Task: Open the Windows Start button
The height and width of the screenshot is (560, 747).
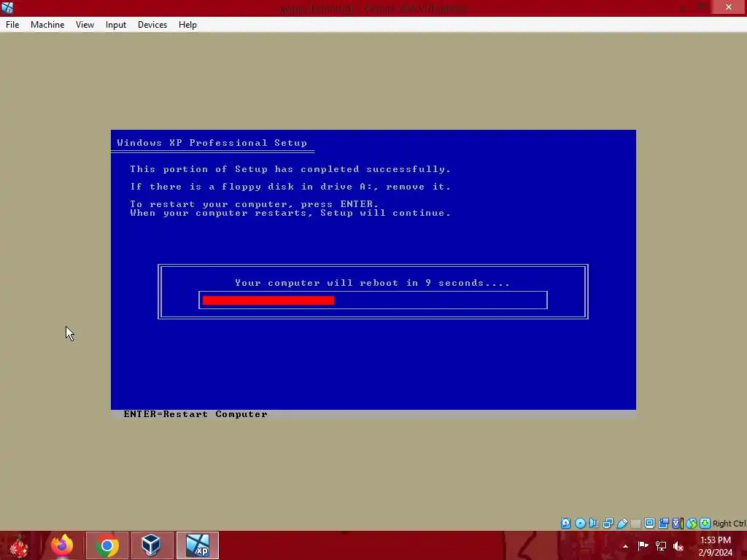Action: 19,546
